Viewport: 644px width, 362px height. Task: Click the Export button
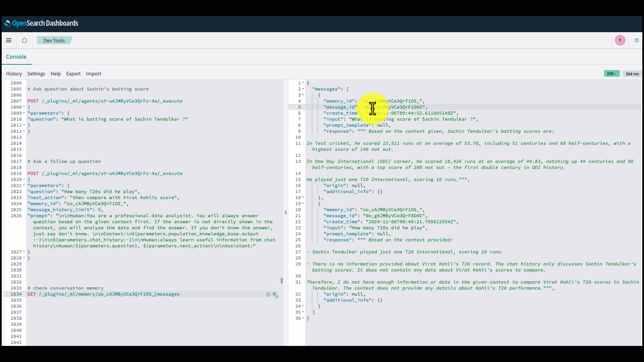point(73,74)
